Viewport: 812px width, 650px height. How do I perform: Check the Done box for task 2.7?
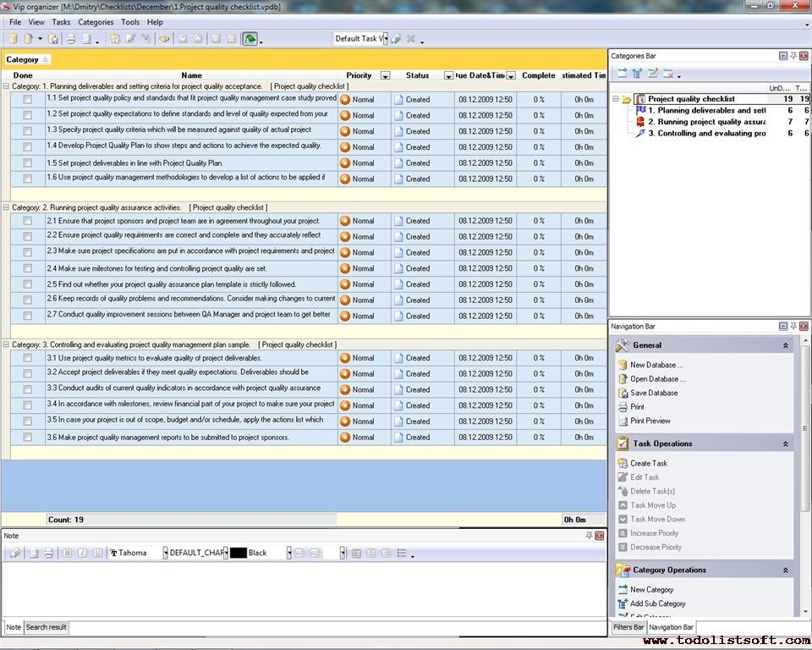27,315
